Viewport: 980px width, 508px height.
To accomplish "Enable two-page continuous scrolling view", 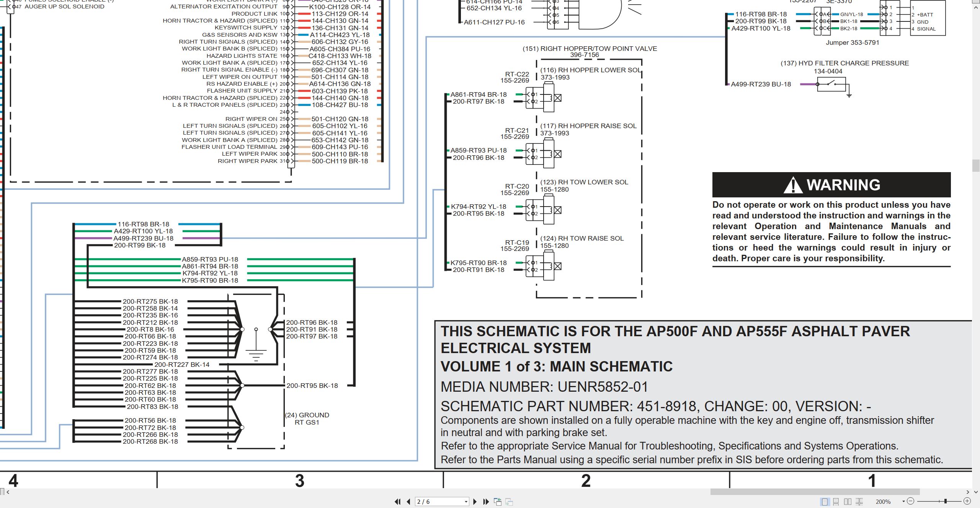I will (859, 501).
